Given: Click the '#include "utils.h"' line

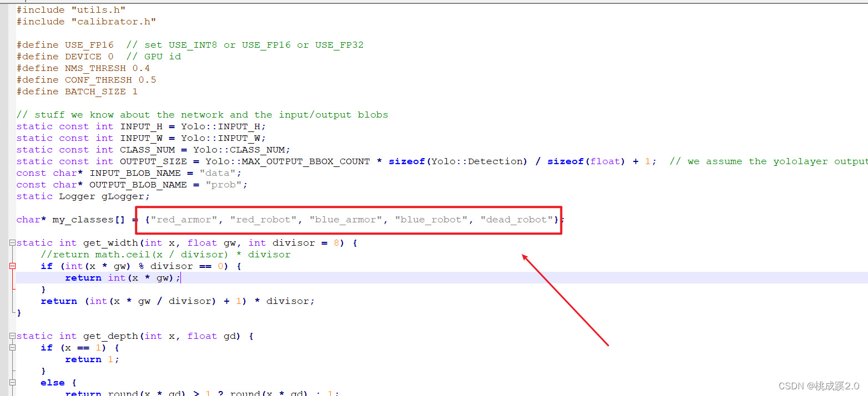Looking at the screenshot, I should click(x=71, y=10).
